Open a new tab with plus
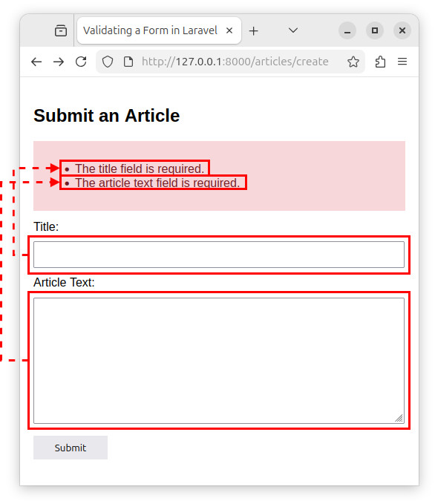This screenshot has height=504, width=435. (254, 31)
